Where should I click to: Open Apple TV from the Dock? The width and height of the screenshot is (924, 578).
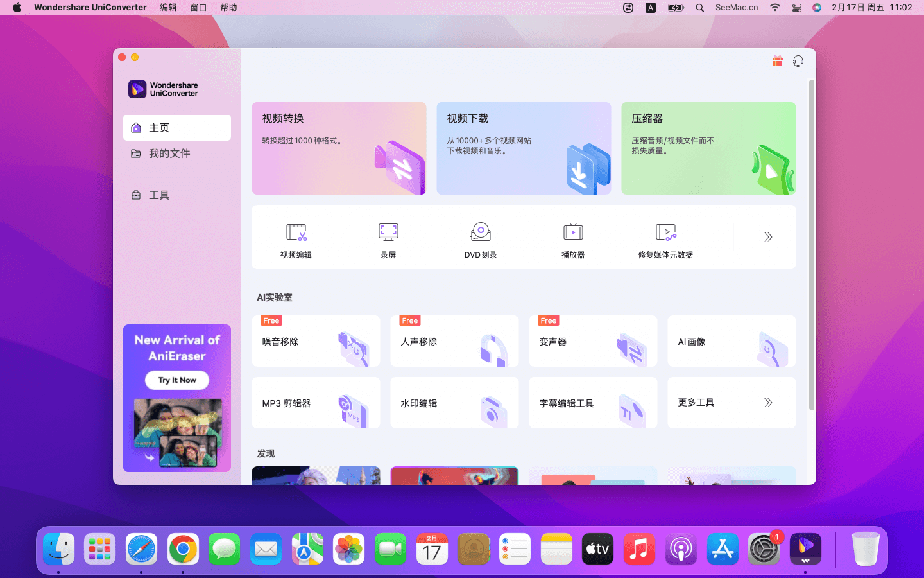coord(597,549)
